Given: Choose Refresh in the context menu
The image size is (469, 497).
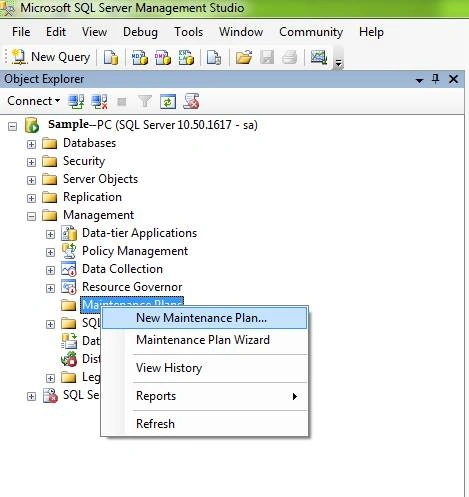Looking at the screenshot, I should (x=204, y=424).
